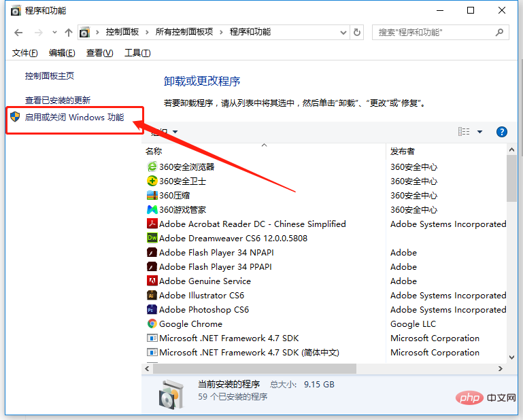Open the 查看(V) menu
The image size is (523, 420).
[100, 52]
